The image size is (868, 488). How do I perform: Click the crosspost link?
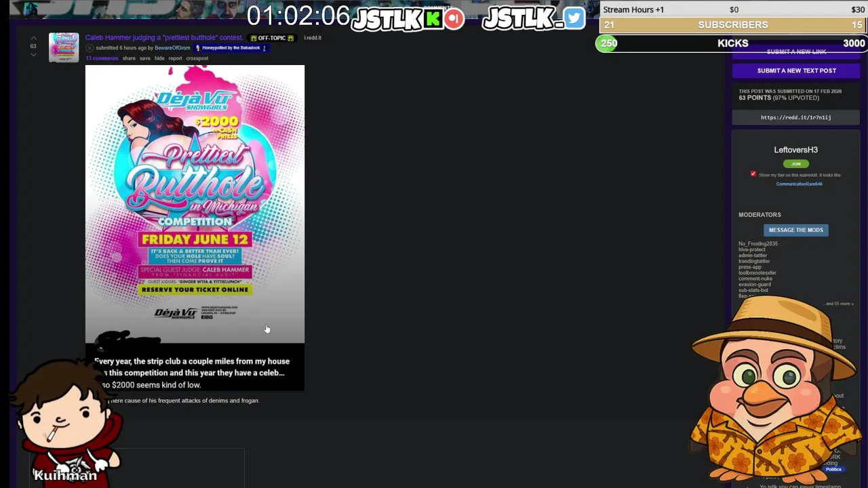(197, 58)
